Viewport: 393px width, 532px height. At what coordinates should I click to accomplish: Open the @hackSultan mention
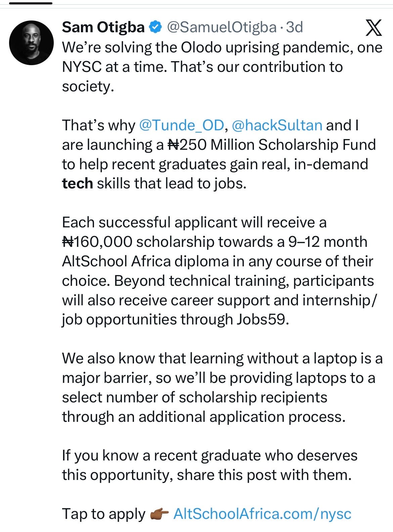tap(277, 125)
